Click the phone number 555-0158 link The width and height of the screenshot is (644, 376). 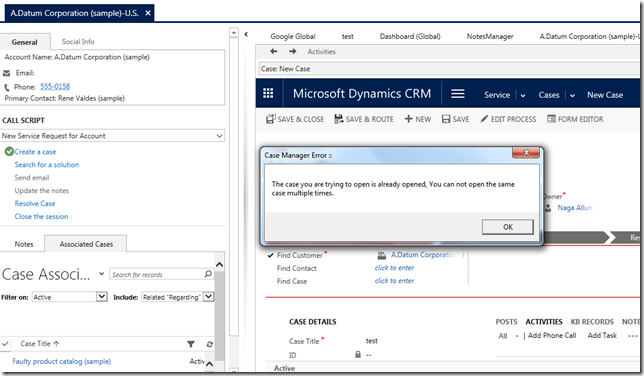coord(55,86)
